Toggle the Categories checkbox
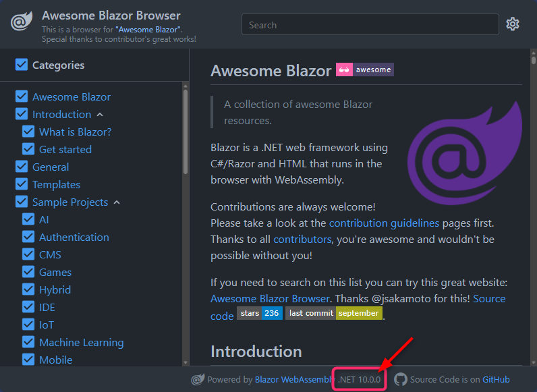The width and height of the screenshot is (537, 392). coord(22,64)
